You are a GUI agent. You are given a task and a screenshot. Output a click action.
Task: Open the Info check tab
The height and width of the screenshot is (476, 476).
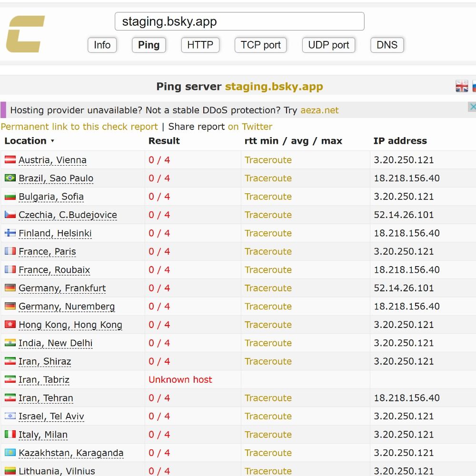102,45
